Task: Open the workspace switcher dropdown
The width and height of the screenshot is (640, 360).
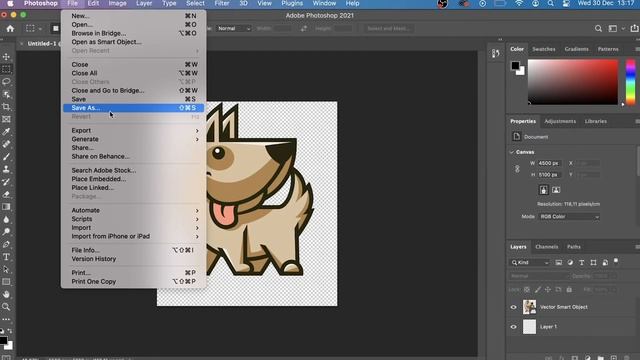Action: pyautogui.click(x=616, y=29)
